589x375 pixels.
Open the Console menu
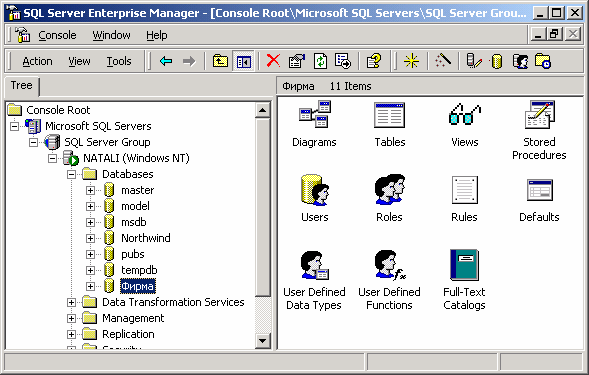click(57, 35)
